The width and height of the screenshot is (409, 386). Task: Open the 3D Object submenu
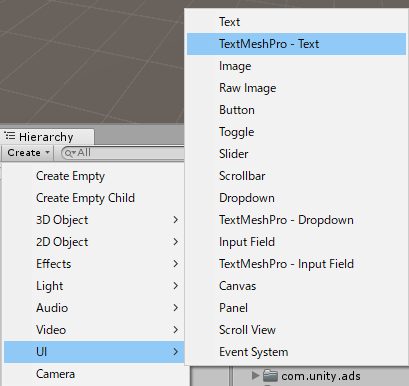94,220
